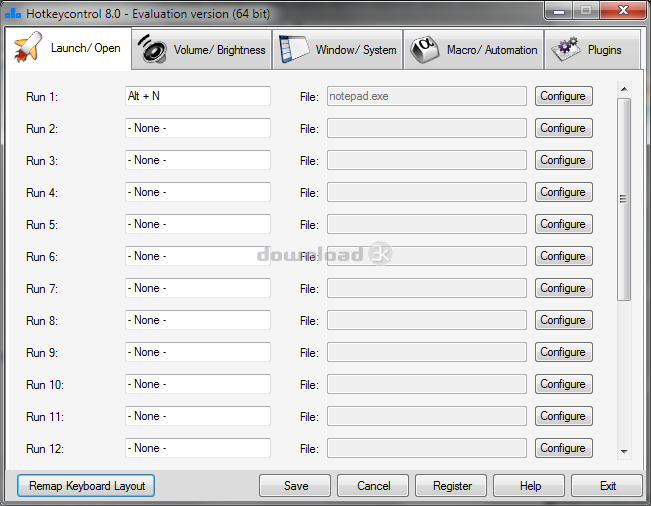Click the Run 9 file path field
651x506 pixels.
click(427, 352)
